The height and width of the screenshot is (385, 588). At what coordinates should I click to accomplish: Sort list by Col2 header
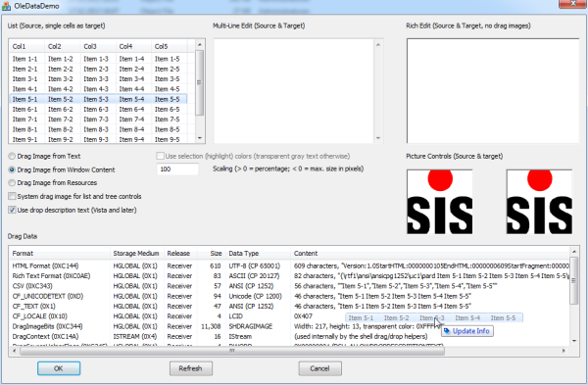tap(62, 46)
